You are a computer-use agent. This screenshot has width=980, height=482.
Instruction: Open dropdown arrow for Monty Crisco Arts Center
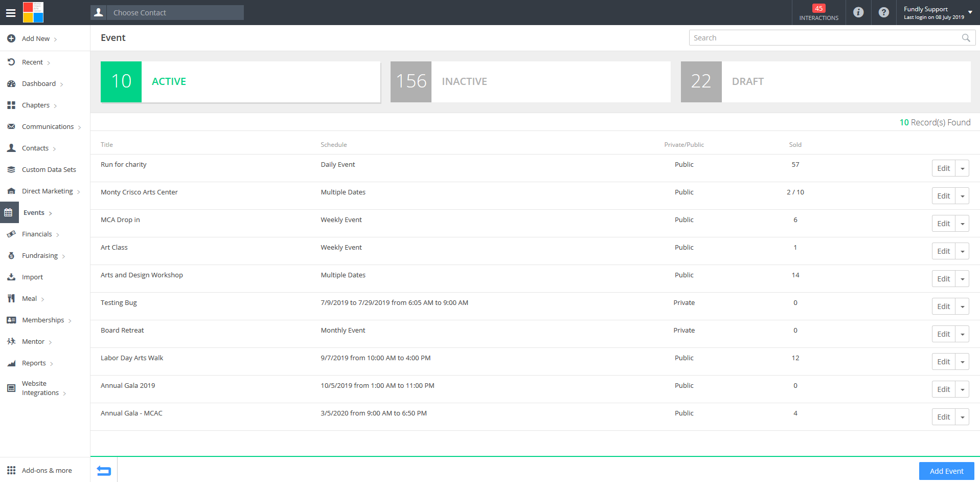point(962,196)
